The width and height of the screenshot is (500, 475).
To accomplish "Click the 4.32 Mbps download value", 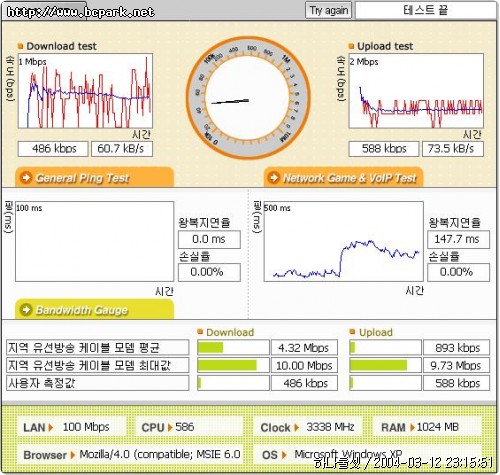I will 304,347.
